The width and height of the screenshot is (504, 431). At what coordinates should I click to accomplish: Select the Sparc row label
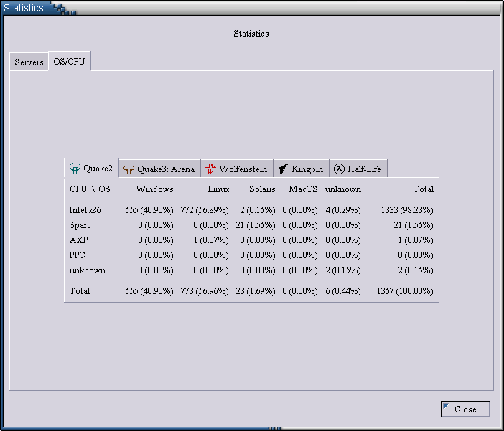pyautogui.click(x=80, y=225)
